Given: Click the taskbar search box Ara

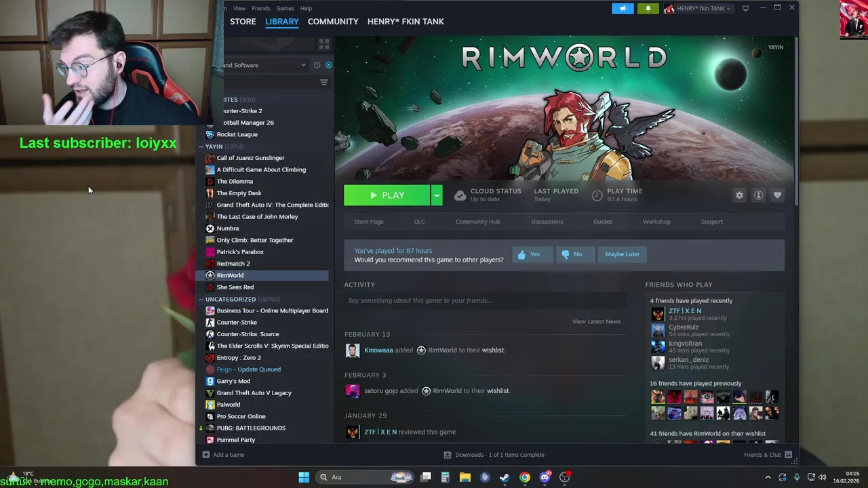Looking at the screenshot, I should point(365,477).
